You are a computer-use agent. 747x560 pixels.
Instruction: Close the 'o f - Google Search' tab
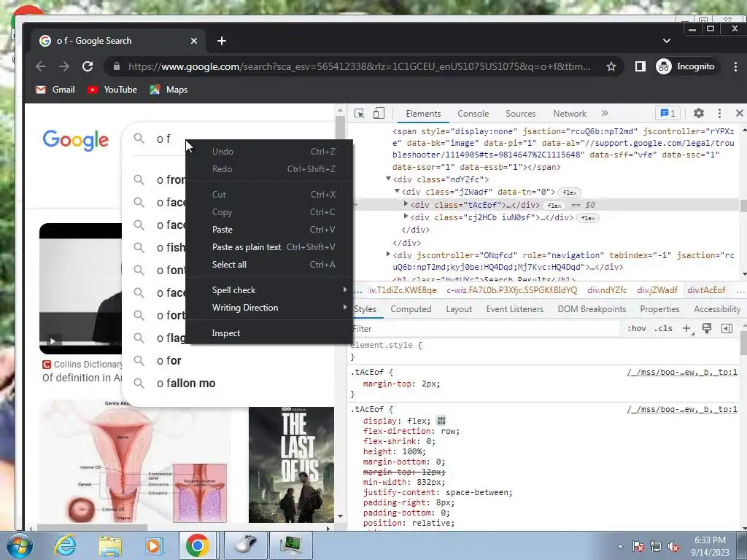[x=194, y=41]
